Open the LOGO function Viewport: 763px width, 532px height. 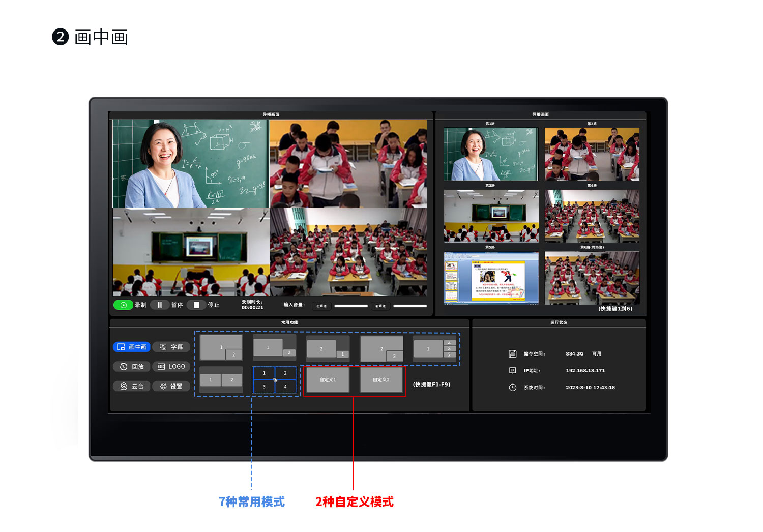[x=171, y=366]
